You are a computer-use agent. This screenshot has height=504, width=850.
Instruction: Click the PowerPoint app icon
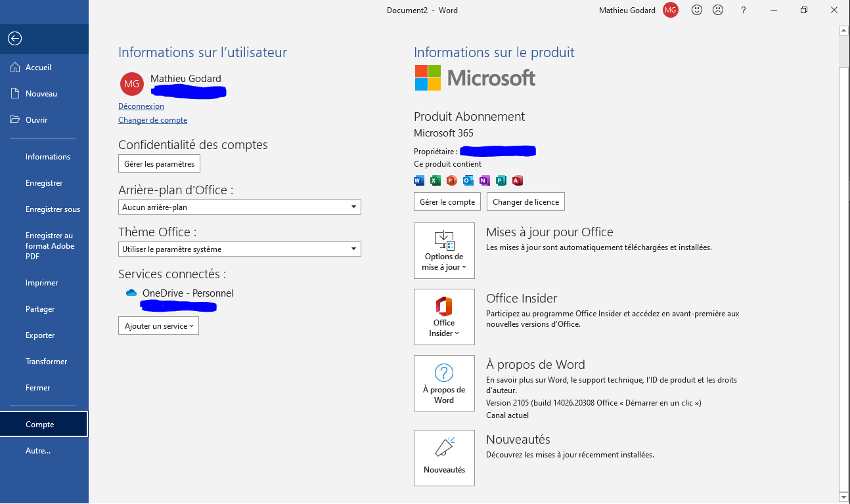pos(452,180)
